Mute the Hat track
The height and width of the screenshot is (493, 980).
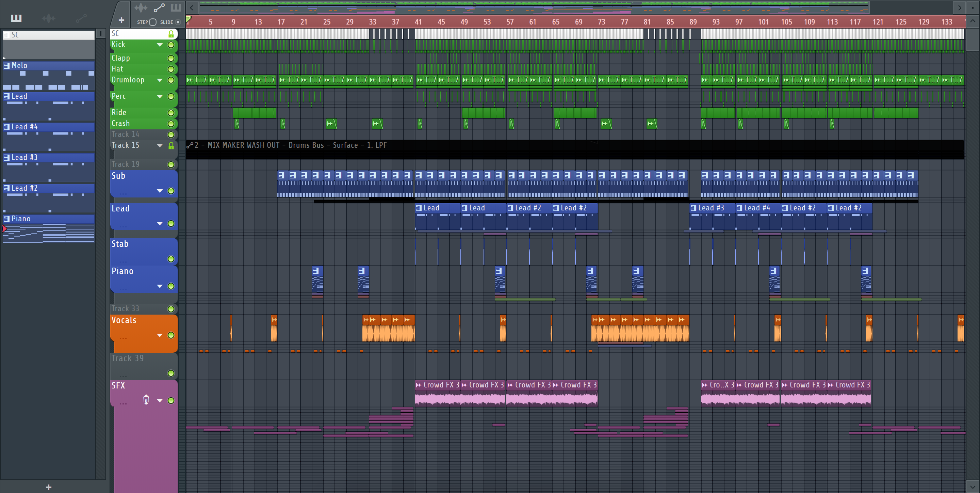(171, 69)
